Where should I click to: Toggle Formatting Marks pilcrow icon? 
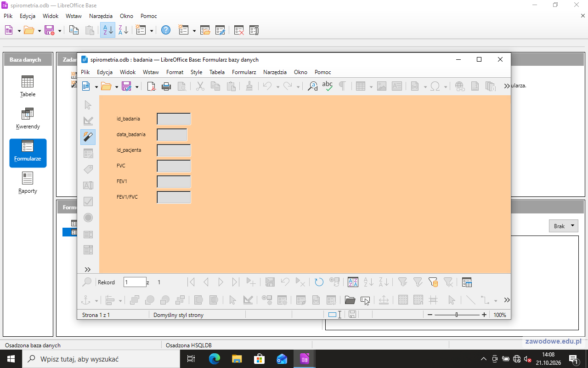click(x=342, y=86)
